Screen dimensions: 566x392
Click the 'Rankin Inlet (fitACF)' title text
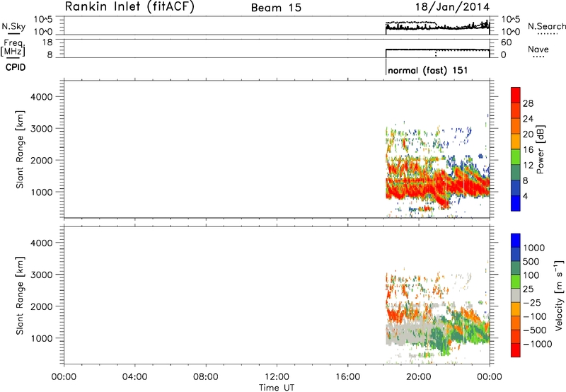pyautogui.click(x=129, y=7)
